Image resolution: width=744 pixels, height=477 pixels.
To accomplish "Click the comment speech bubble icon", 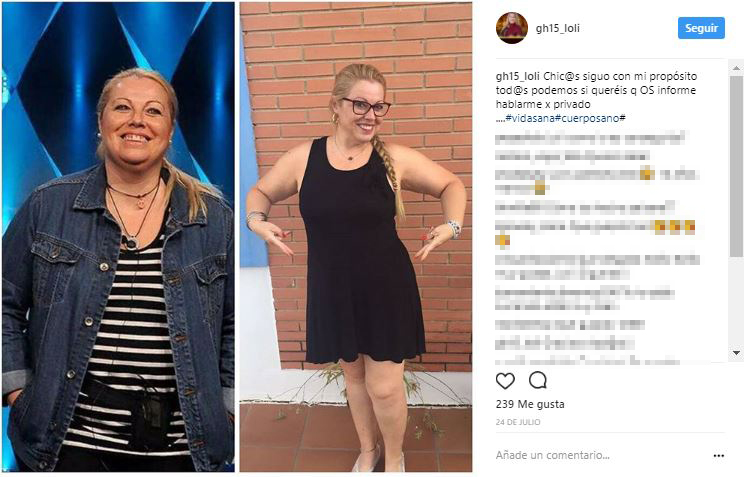I will click(x=538, y=380).
